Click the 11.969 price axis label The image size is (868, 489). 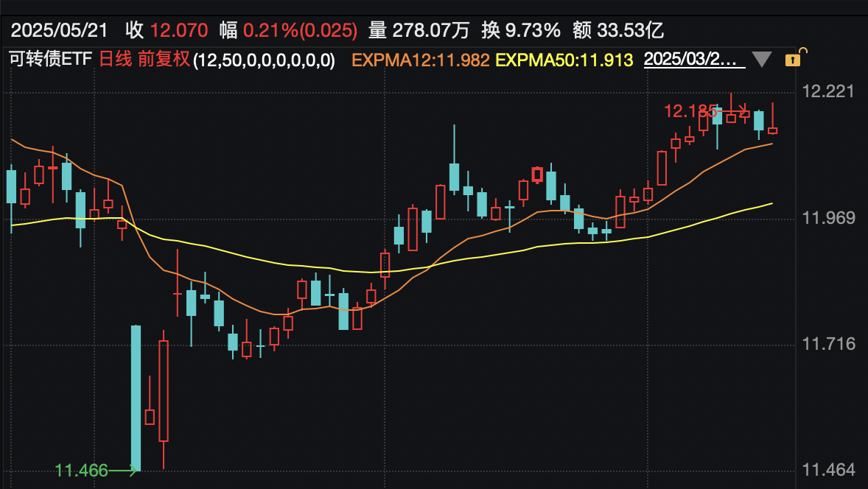point(829,218)
